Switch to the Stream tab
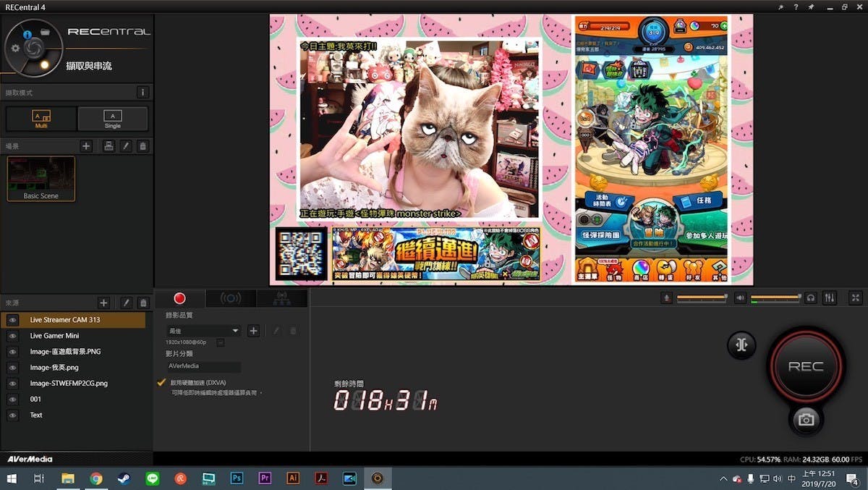The width and height of the screenshot is (868, 490). click(231, 298)
